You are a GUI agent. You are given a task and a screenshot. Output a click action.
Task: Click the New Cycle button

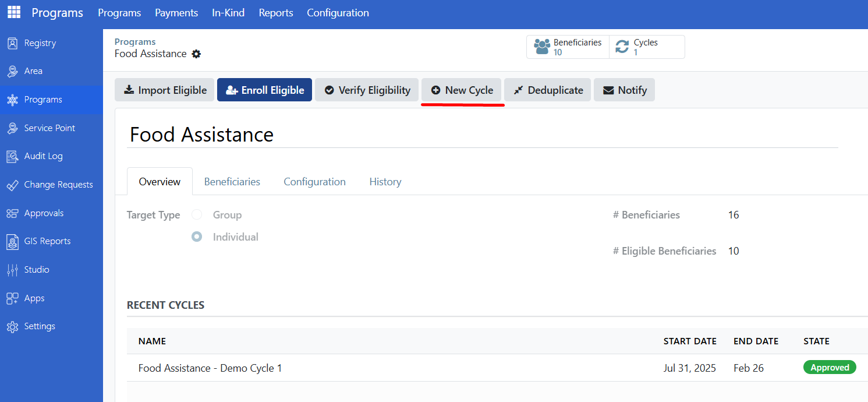(x=462, y=90)
